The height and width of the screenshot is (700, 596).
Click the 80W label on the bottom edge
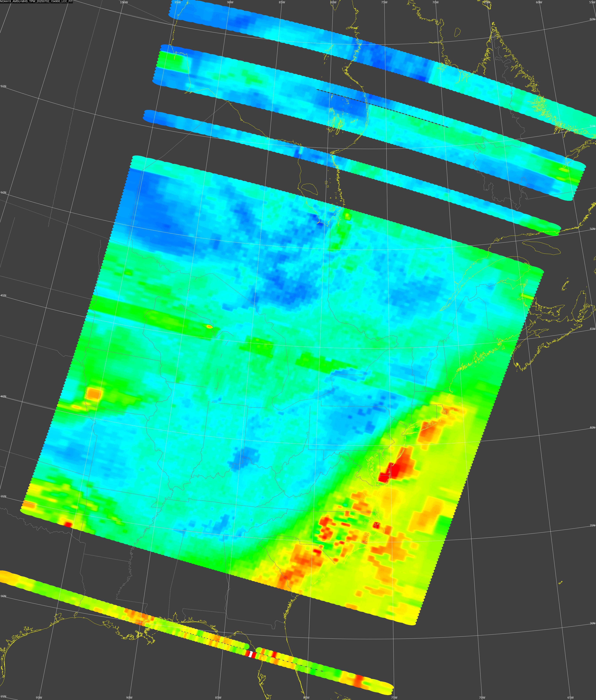pos(306,698)
